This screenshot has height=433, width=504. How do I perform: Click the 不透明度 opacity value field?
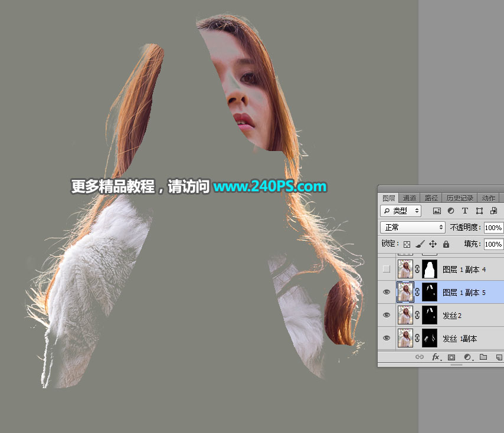[x=493, y=228]
